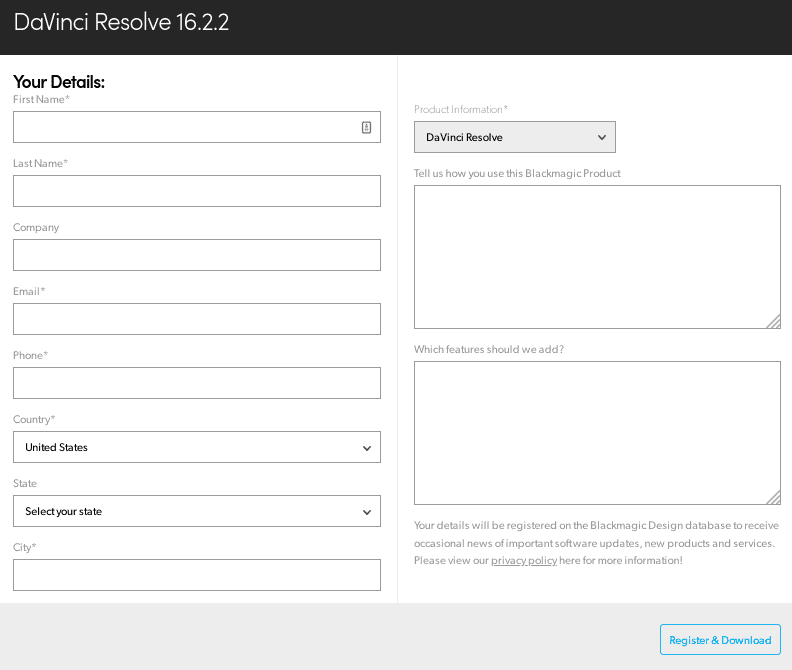Grab the resize handle of the features textarea

point(774,498)
